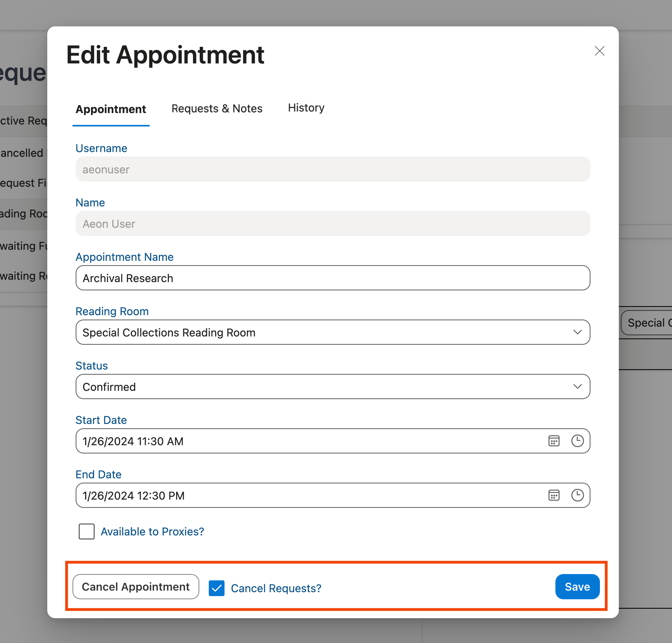Open the End Date calendar picker
The height and width of the screenshot is (643, 672).
tap(554, 495)
